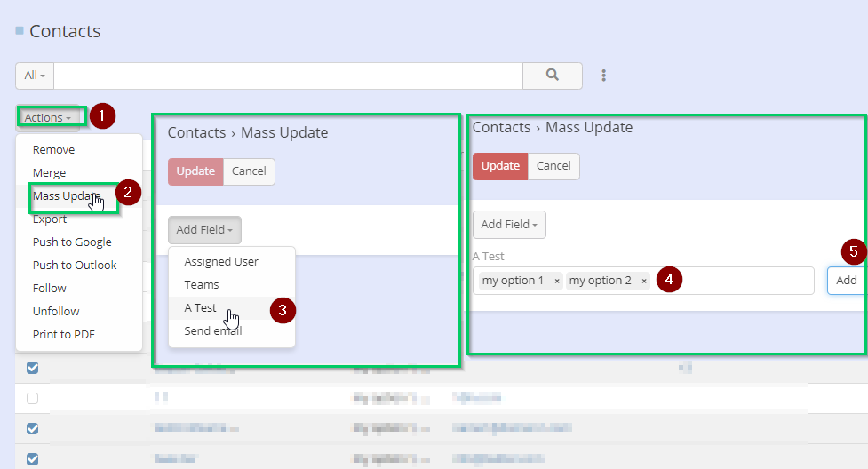868x469 pixels.
Task: Toggle the last visible contact checkbox
Action: click(x=33, y=459)
